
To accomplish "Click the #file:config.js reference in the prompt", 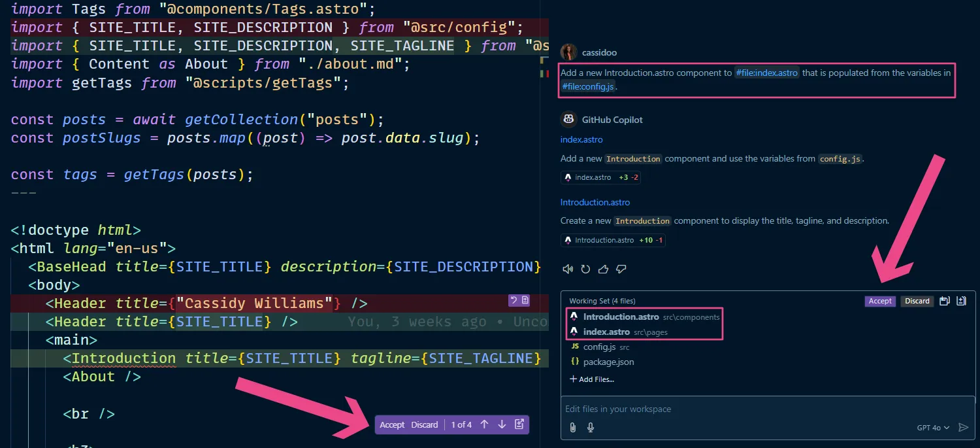I will pos(587,86).
